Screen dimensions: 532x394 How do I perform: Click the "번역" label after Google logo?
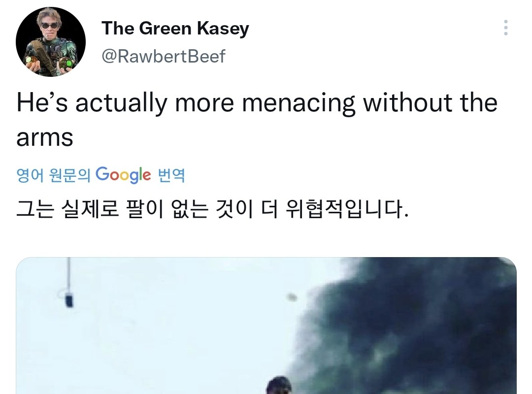pyautogui.click(x=171, y=175)
